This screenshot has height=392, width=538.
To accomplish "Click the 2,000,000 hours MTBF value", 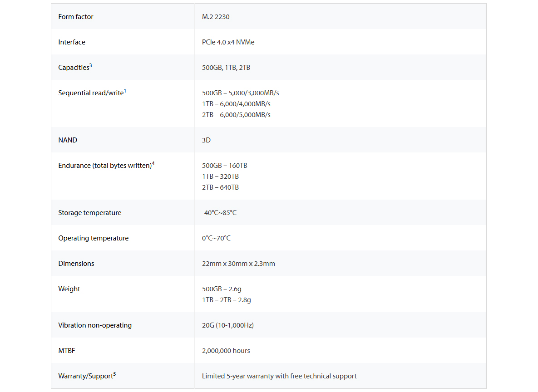I will 226,351.
